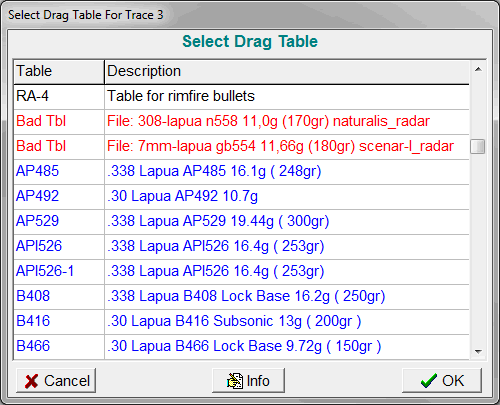Select the B416 Subsonic row

[241, 322]
